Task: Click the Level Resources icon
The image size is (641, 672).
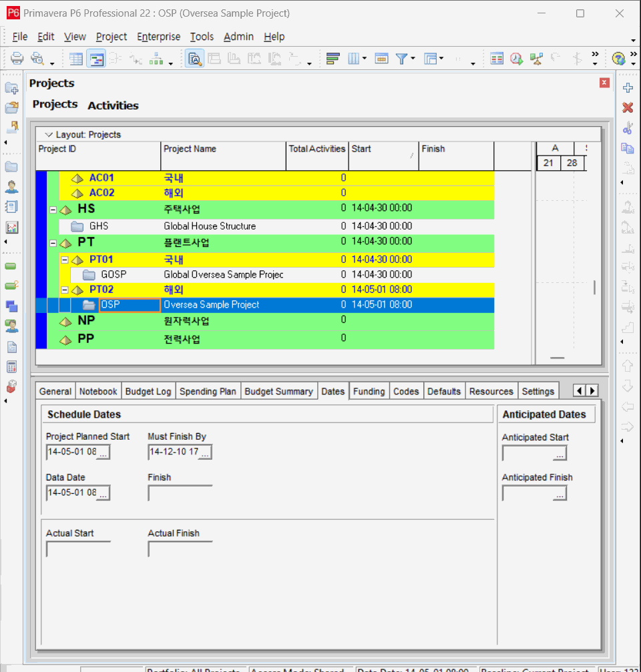Action: [x=536, y=59]
